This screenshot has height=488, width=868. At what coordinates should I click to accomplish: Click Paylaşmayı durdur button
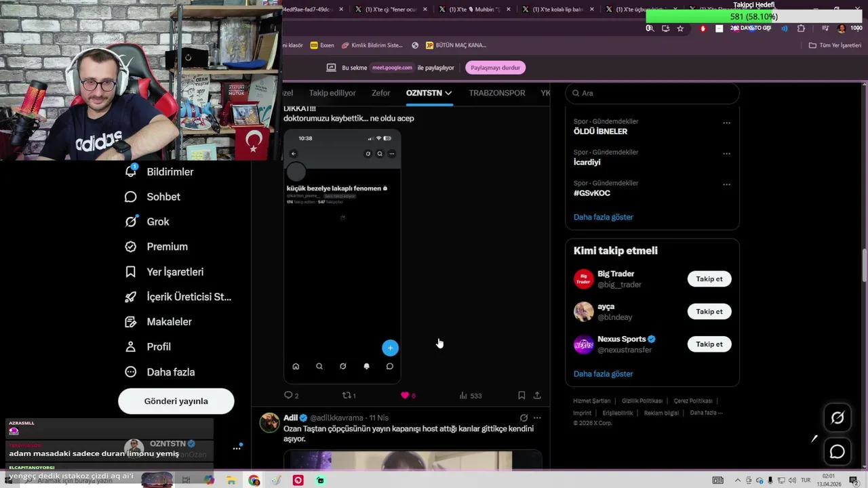tap(495, 68)
